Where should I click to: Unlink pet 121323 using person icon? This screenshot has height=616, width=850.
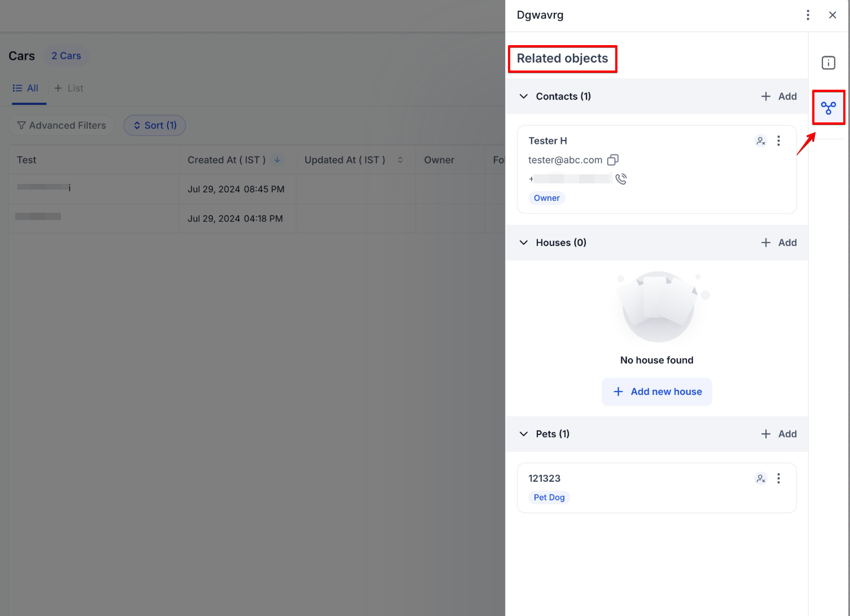[761, 478]
